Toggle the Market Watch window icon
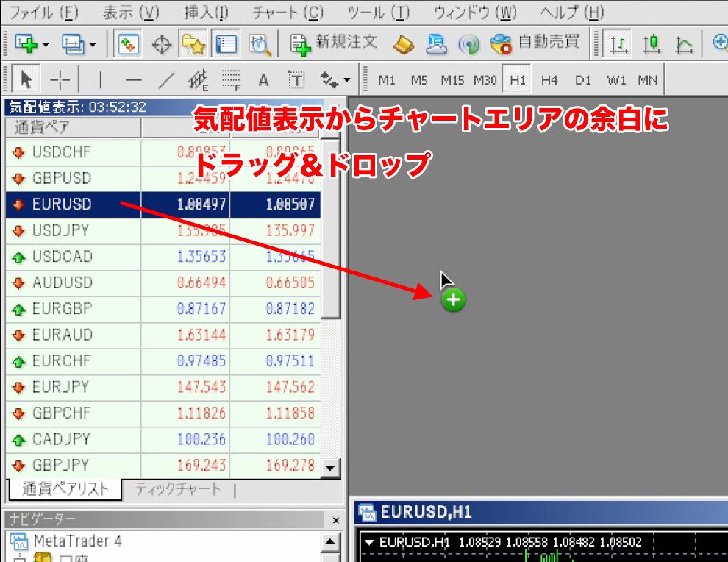The image size is (728, 562). [x=129, y=44]
